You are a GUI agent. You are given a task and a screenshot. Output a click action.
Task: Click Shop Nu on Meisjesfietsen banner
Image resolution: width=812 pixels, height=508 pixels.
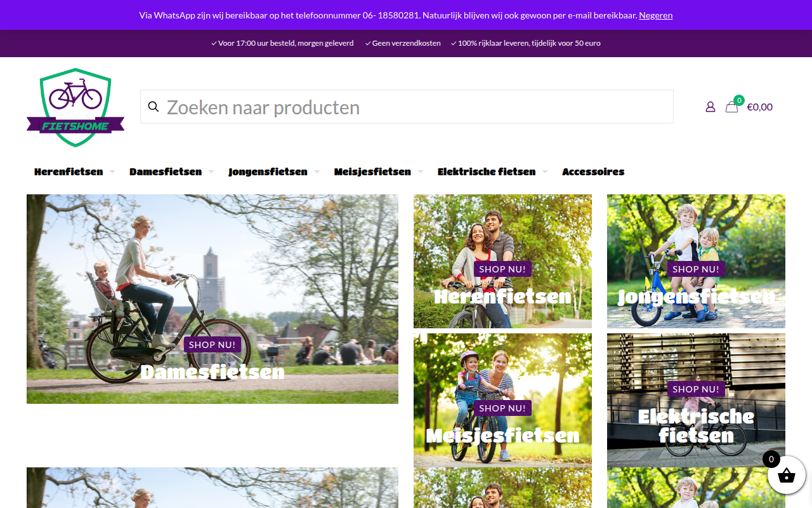(502, 408)
